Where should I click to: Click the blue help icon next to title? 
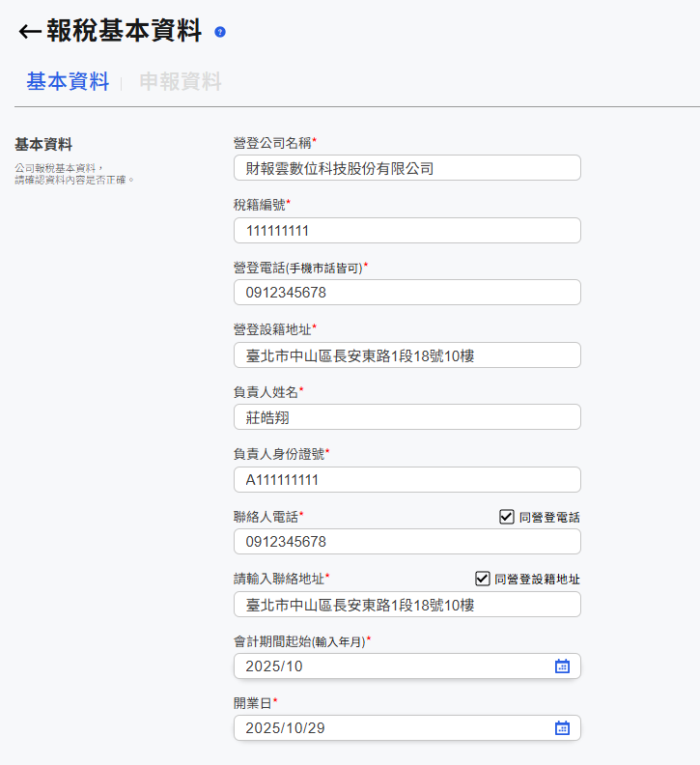(x=220, y=32)
